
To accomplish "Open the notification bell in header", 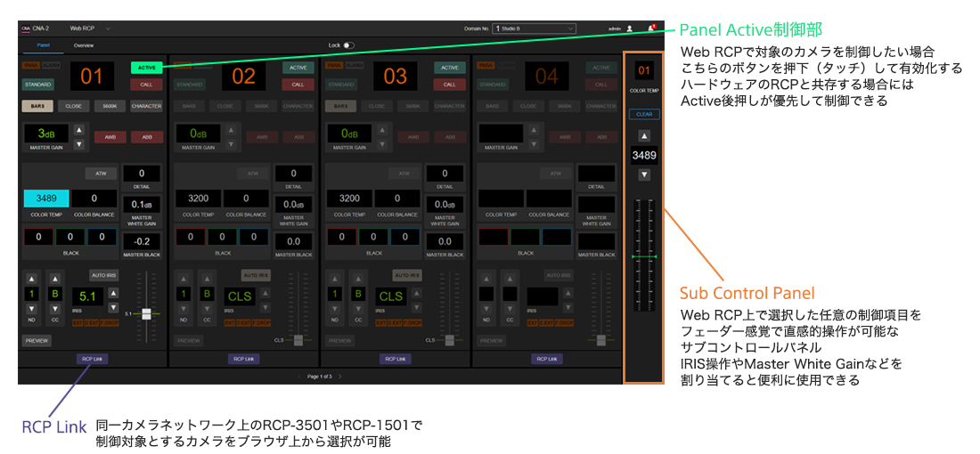I will coord(651,28).
